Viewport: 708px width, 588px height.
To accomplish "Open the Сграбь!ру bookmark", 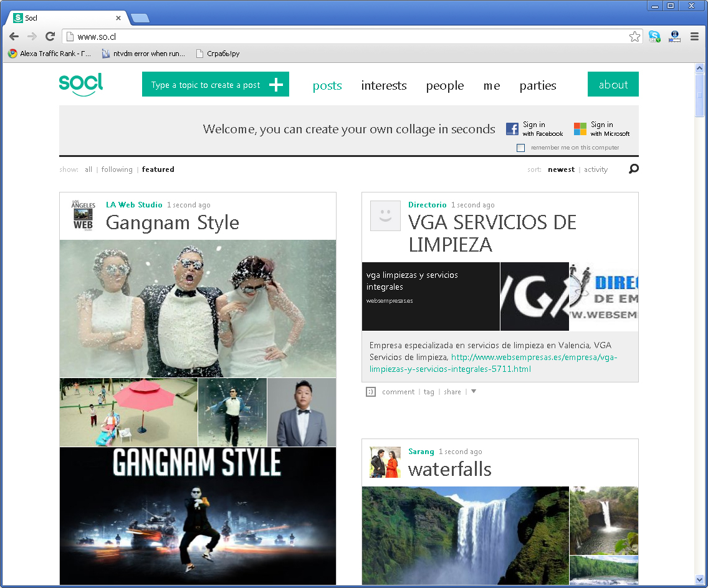I will 218,54.
